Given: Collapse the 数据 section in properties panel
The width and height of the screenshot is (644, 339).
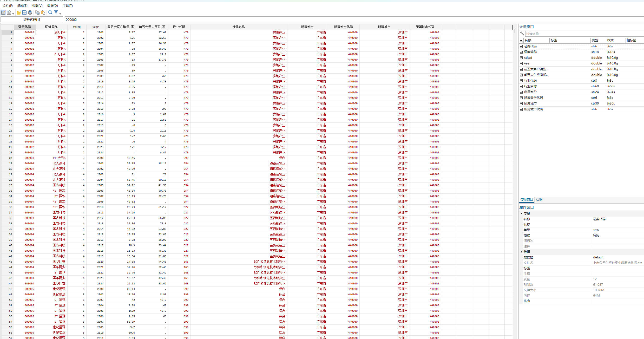Looking at the screenshot, I should [x=521, y=252].
